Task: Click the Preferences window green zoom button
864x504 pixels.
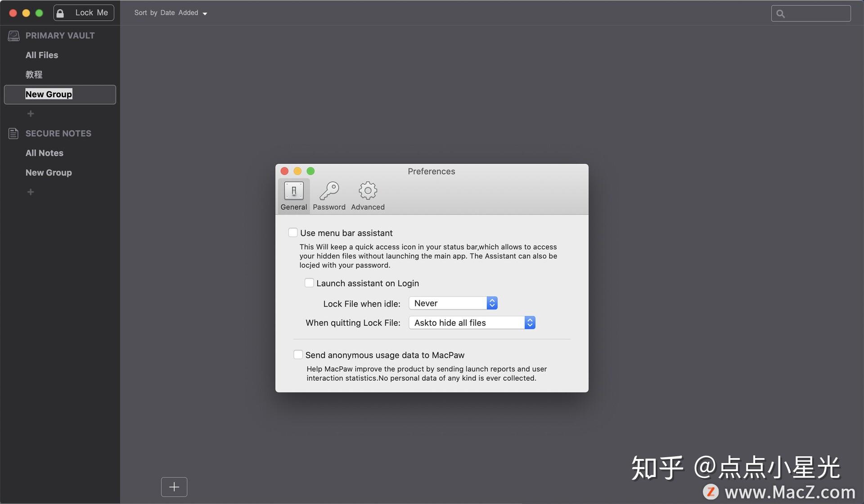Action: pyautogui.click(x=310, y=171)
